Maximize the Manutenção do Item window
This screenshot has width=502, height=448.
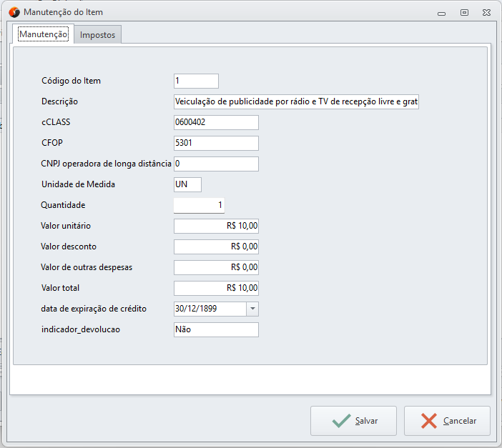(x=464, y=12)
